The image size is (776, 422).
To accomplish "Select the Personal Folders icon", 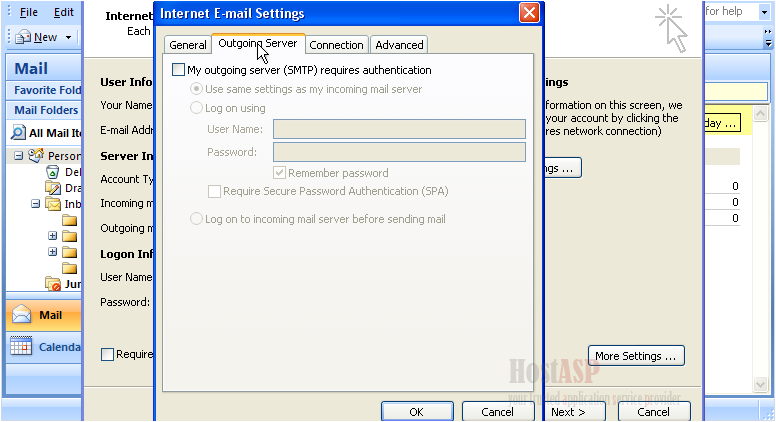I will point(36,155).
